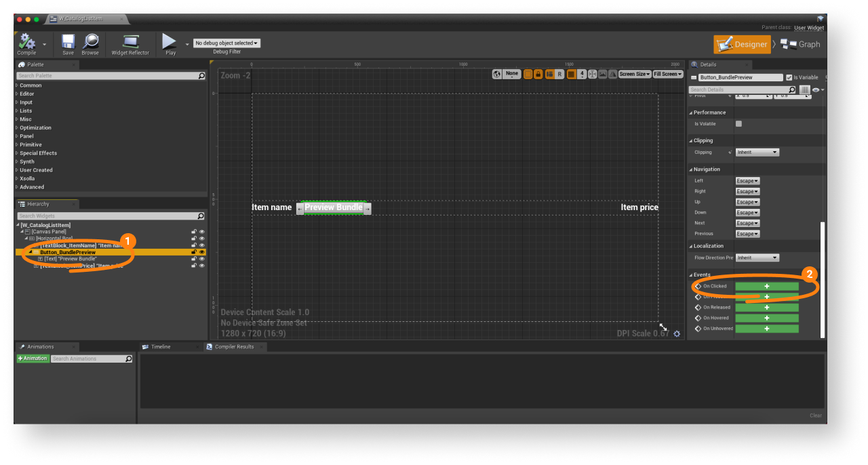The image size is (868, 465).
Task: Hide Button_BundlePreview using its eye icon
Action: (201, 252)
